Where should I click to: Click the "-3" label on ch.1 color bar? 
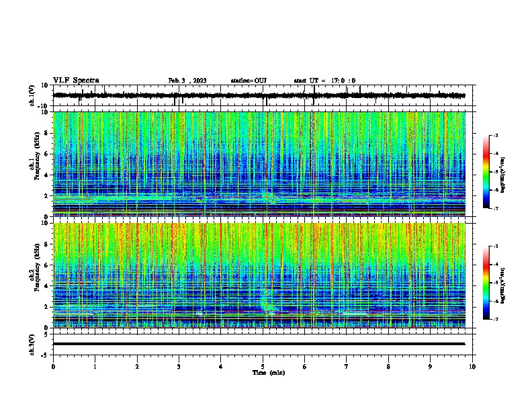point(495,135)
